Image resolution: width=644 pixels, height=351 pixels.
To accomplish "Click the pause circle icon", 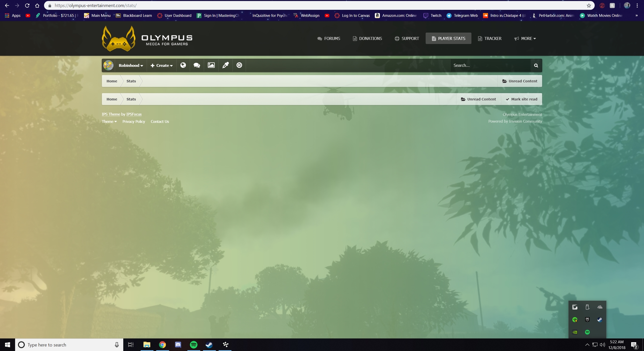I will pyautogui.click(x=239, y=65).
